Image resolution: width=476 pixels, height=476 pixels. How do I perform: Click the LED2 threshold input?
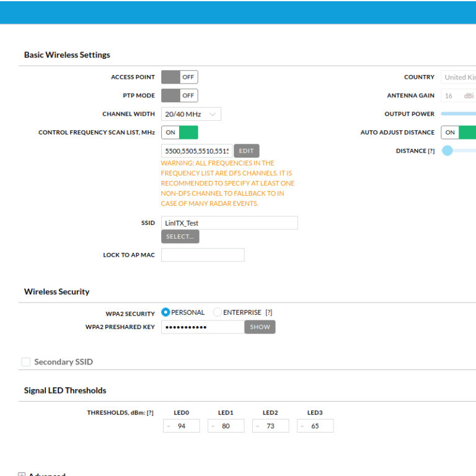271,426
